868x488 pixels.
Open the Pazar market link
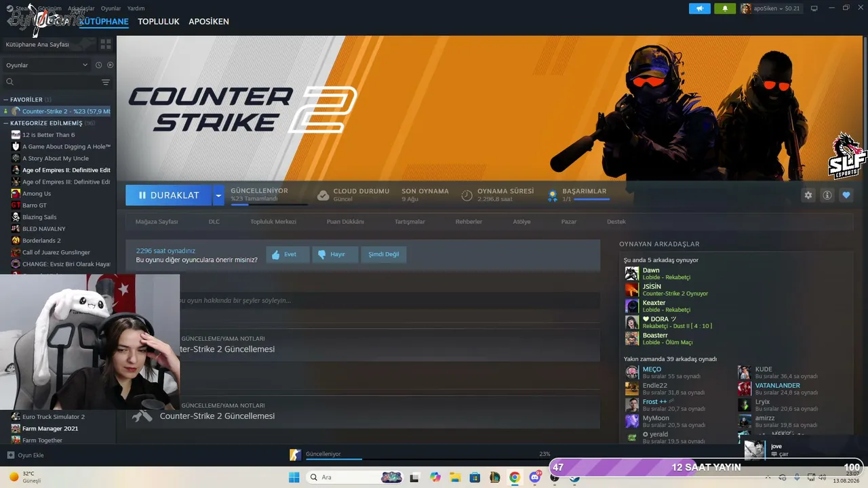tap(569, 222)
